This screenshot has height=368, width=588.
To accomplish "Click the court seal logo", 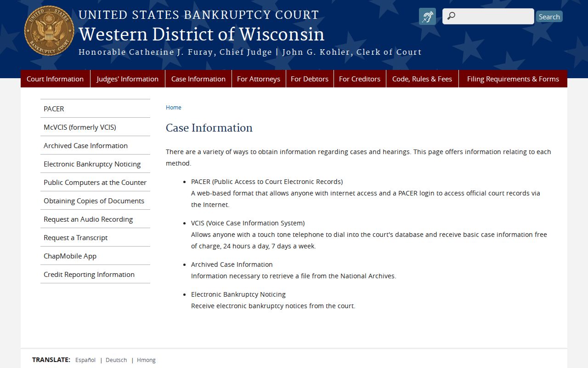I will pyautogui.click(x=49, y=31).
